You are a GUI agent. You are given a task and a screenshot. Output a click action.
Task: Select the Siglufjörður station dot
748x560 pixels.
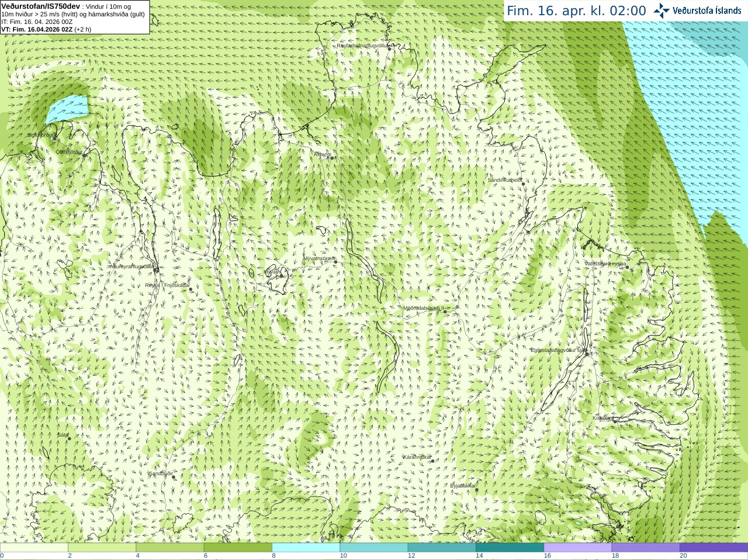coord(54,139)
